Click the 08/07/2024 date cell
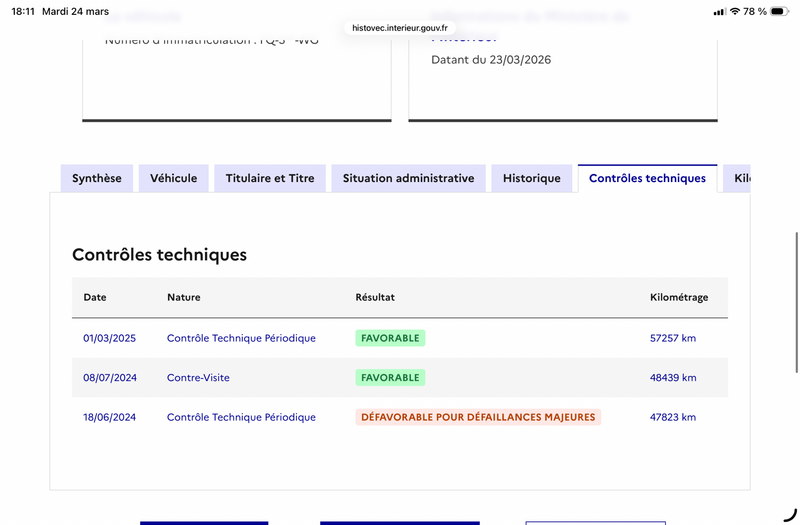Viewport: 800px width, 525px height. click(110, 378)
